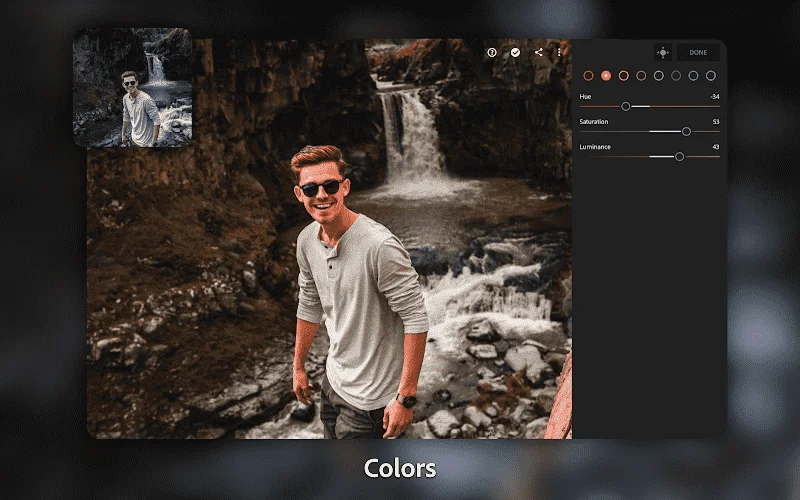Screen dimensions: 800x500
Task: Select the sixth (blue) color circle
Action: (x=676, y=76)
